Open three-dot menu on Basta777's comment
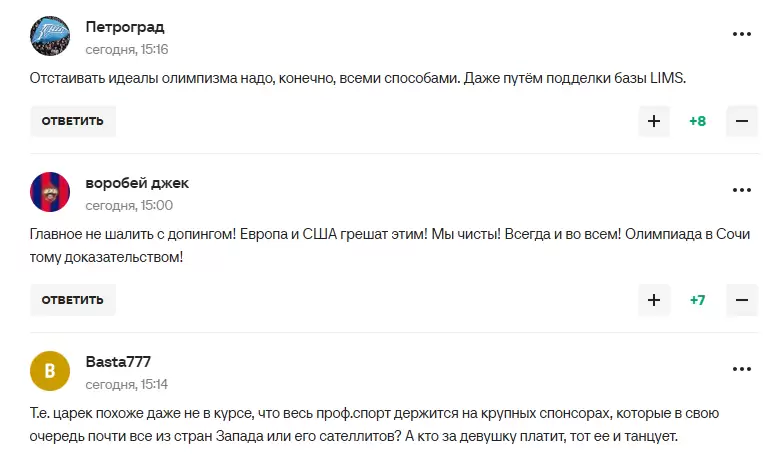Viewport: 763px width, 462px height. click(741, 370)
